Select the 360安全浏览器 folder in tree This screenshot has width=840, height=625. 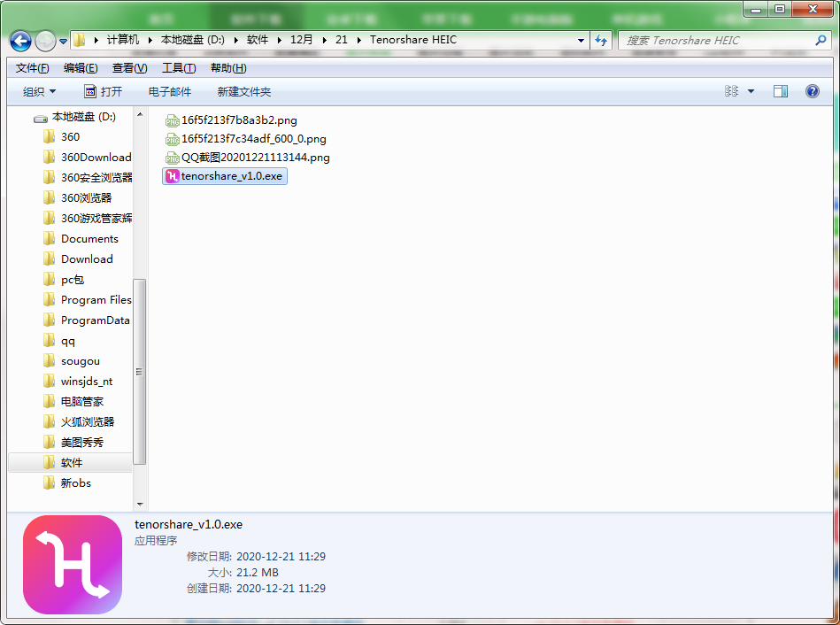[96, 177]
